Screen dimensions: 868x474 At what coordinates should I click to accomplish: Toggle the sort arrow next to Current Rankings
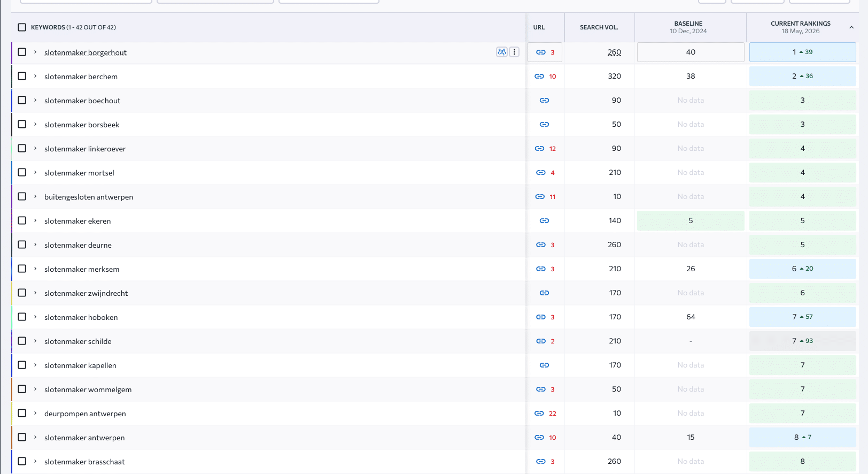tap(851, 27)
